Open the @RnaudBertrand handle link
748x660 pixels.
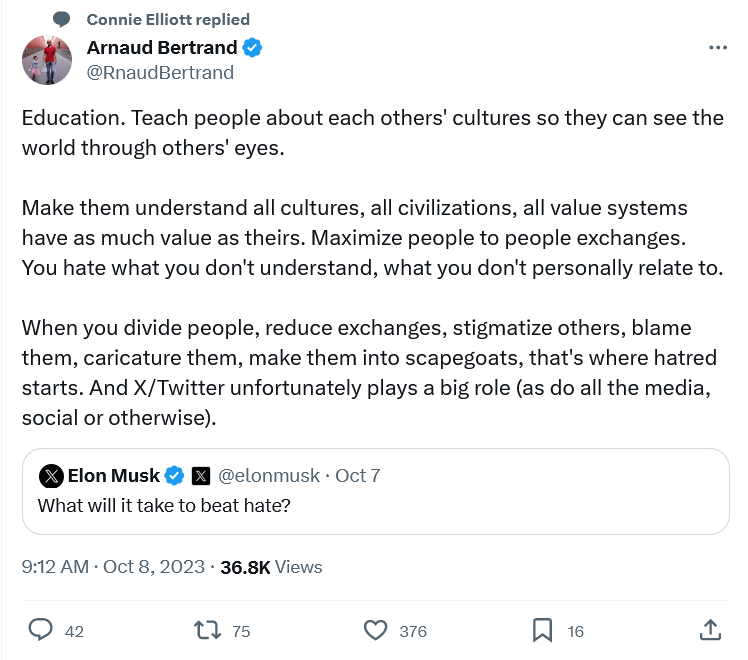click(x=160, y=72)
